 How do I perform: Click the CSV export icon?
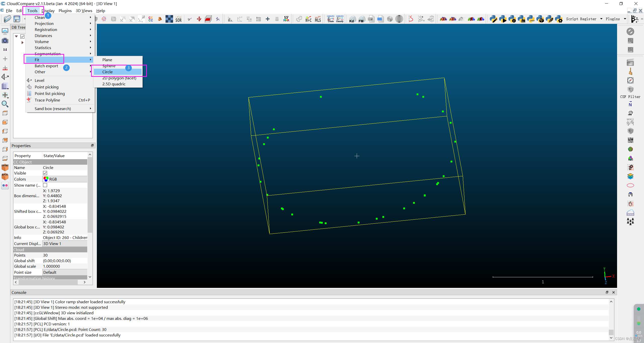coord(380,19)
